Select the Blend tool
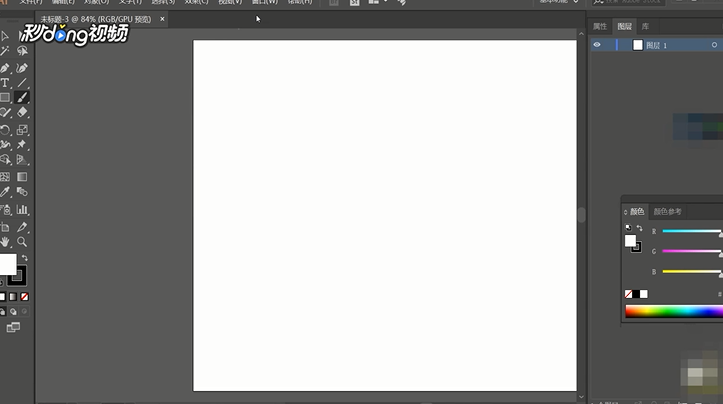This screenshot has height=404, width=723. (x=22, y=192)
